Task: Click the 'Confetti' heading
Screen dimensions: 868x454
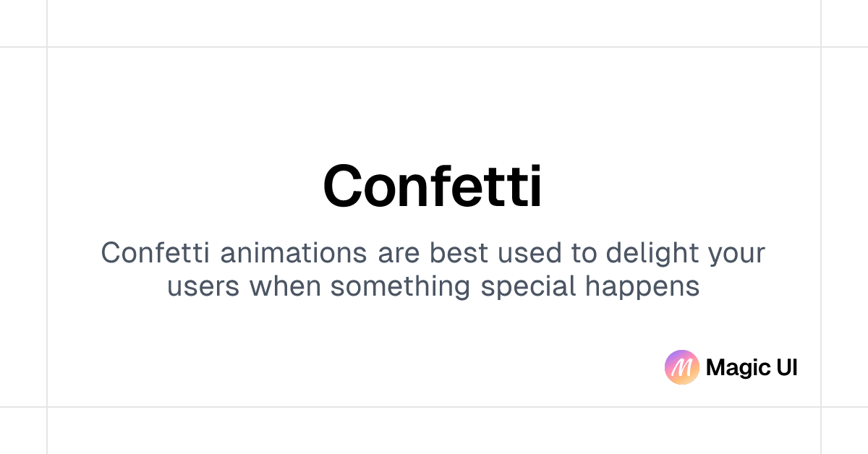Action: click(x=433, y=187)
